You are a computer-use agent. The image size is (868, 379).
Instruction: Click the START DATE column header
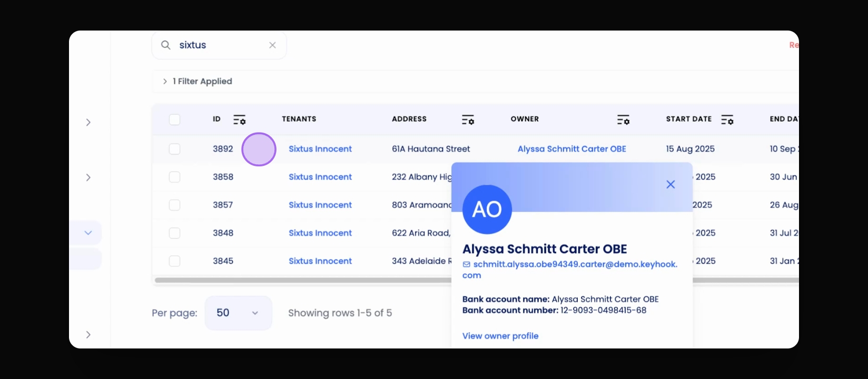pos(689,119)
